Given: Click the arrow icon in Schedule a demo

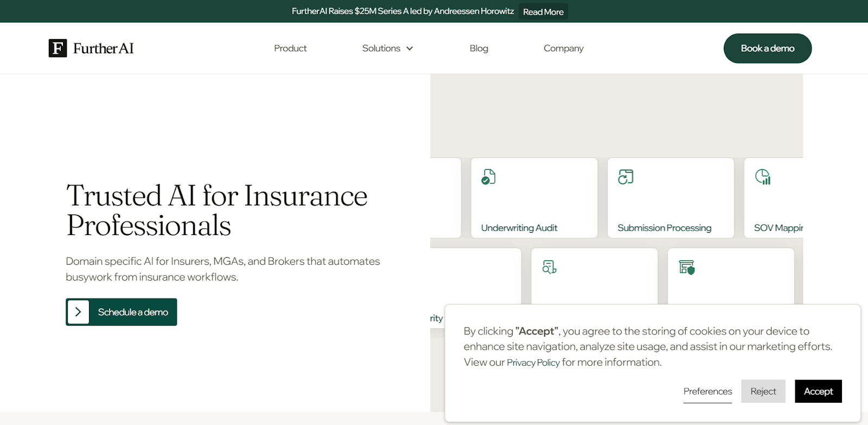Looking at the screenshot, I should coord(78,312).
